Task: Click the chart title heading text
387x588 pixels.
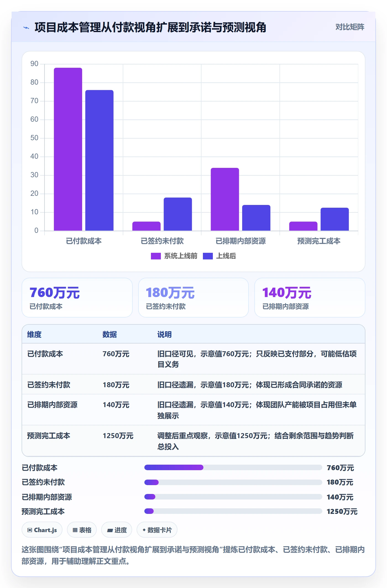Action: tap(150, 27)
